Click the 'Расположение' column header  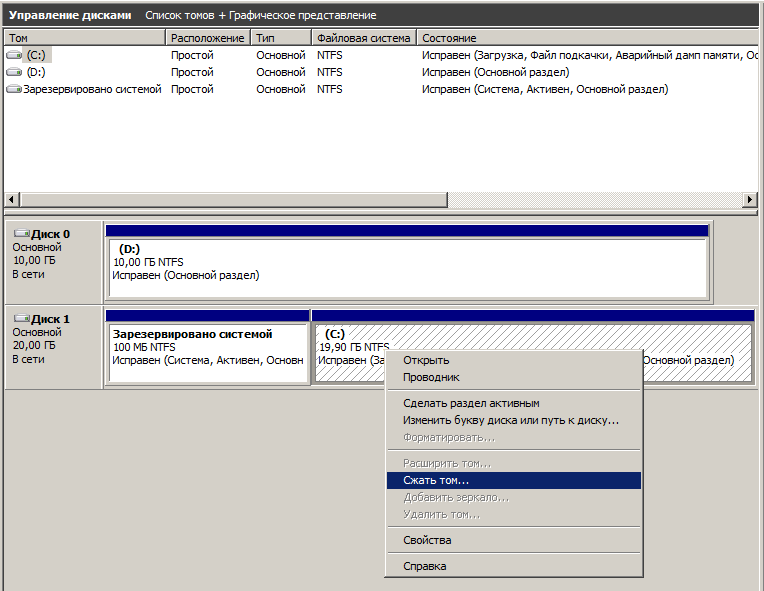point(208,38)
